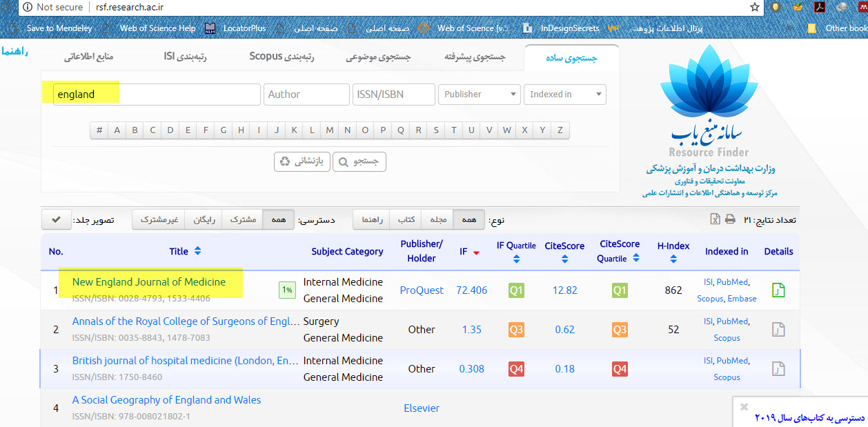Select the رایگان (free) access filter
This screenshot has width=868, height=427.
pyautogui.click(x=208, y=220)
